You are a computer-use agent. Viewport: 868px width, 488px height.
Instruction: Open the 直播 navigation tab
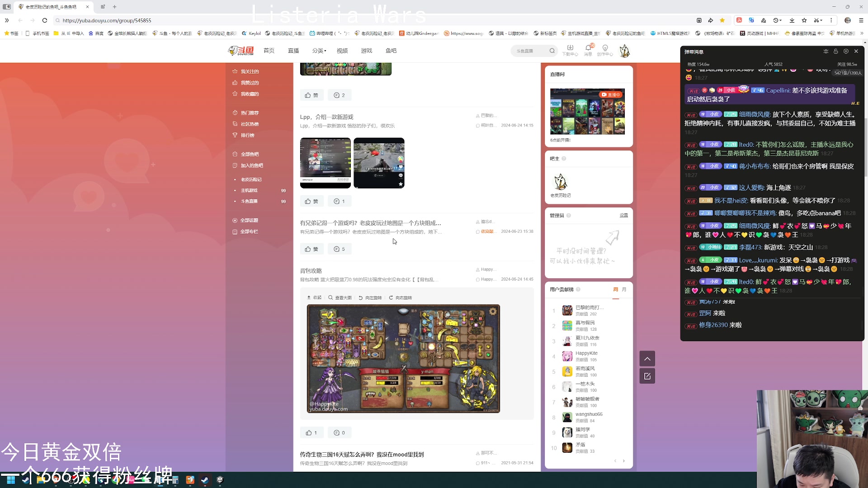pos(293,51)
